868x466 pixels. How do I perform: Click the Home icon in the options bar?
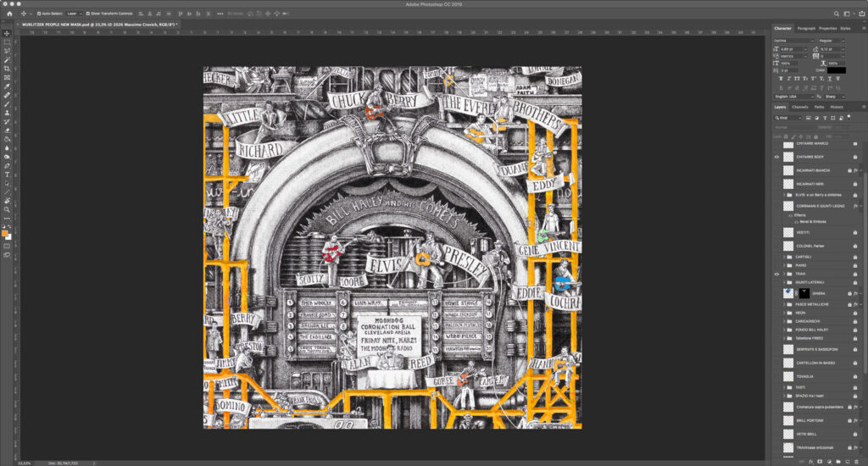click(9, 14)
